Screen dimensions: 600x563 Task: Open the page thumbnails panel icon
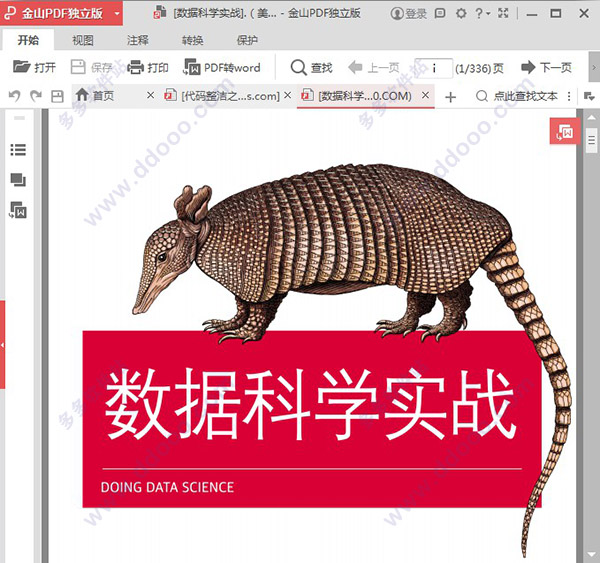[x=18, y=180]
